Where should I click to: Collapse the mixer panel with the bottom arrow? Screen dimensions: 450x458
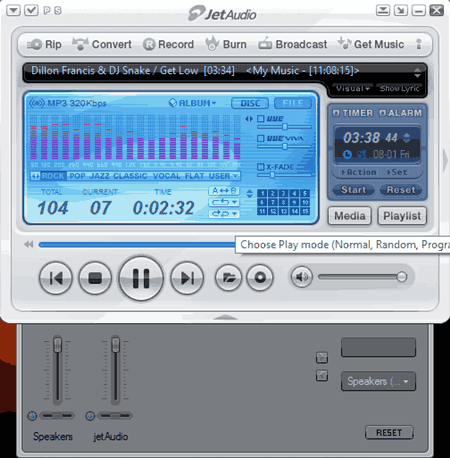[225, 317]
